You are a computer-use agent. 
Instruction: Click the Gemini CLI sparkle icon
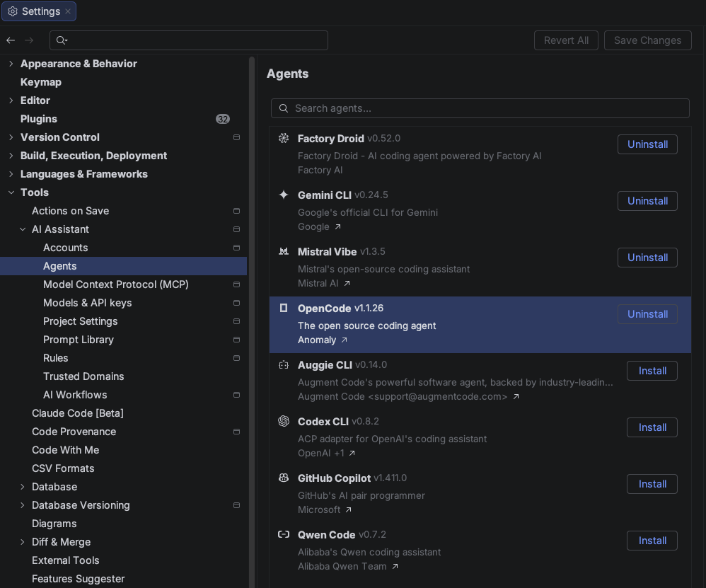(x=284, y=195)
